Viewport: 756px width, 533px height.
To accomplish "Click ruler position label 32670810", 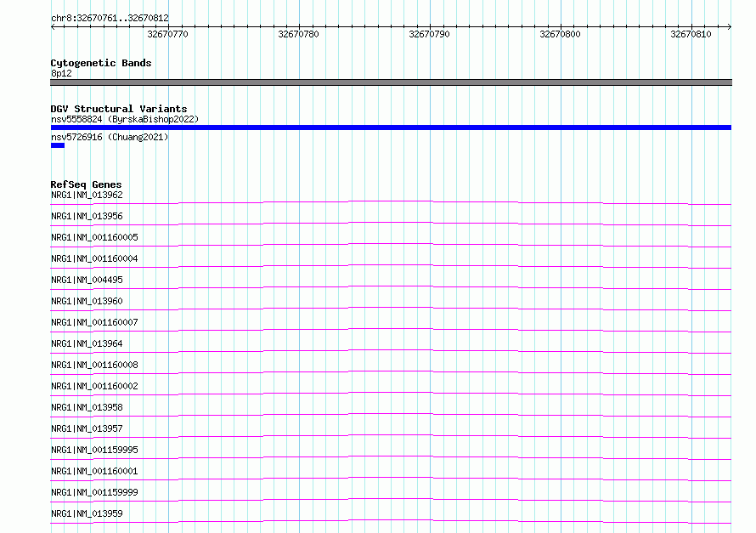I will pos(691,34).
